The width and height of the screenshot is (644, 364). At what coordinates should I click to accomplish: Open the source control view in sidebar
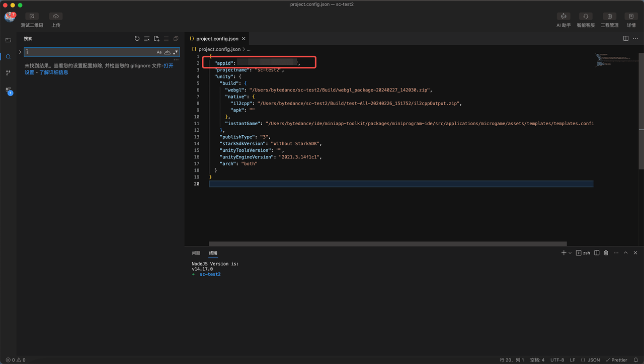point(8,73)
